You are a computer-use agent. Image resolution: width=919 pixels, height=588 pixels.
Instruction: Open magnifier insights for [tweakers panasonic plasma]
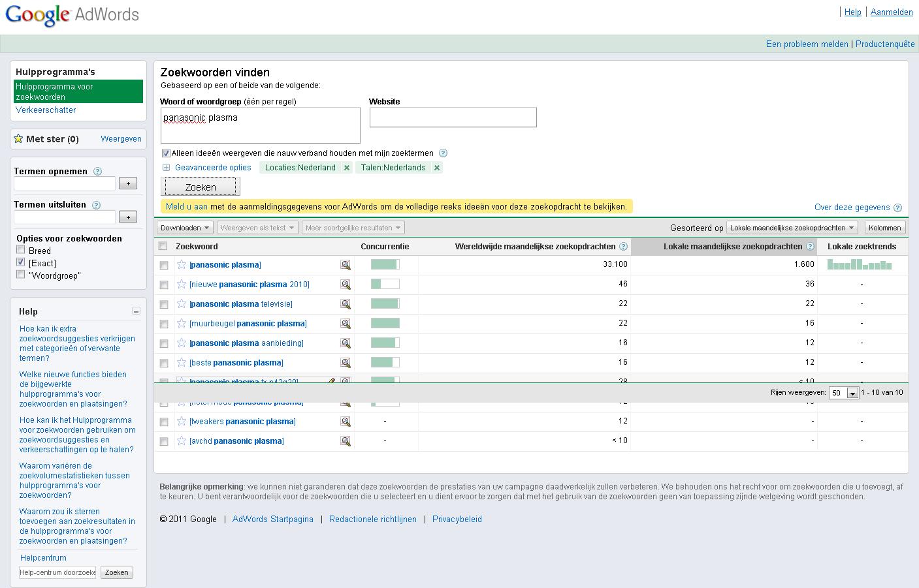pos(346,422)
